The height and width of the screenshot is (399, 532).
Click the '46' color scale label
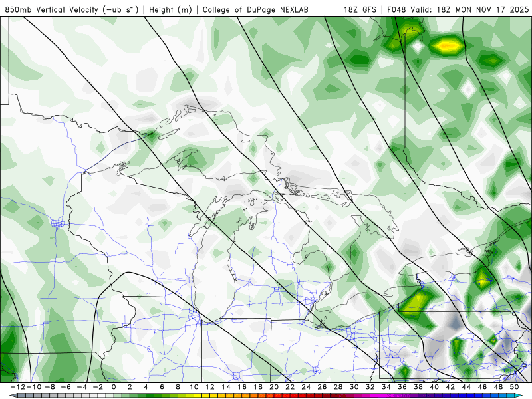482,387
